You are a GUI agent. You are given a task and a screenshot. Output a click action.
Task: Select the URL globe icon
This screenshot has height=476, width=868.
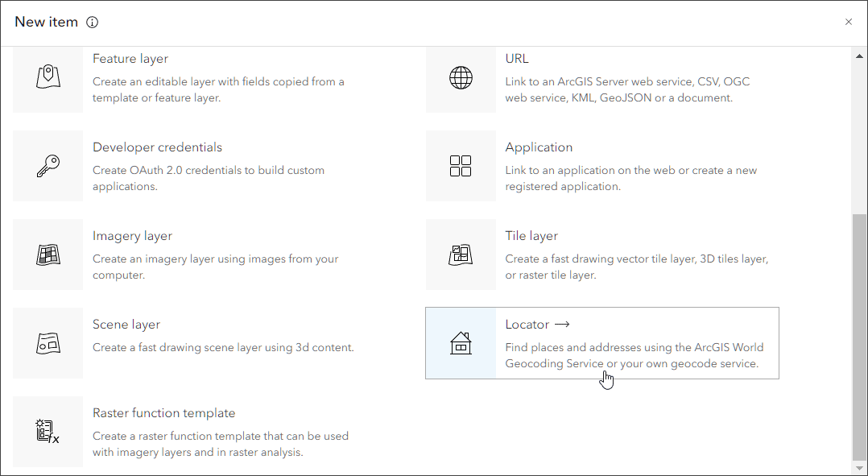(461, 77)
